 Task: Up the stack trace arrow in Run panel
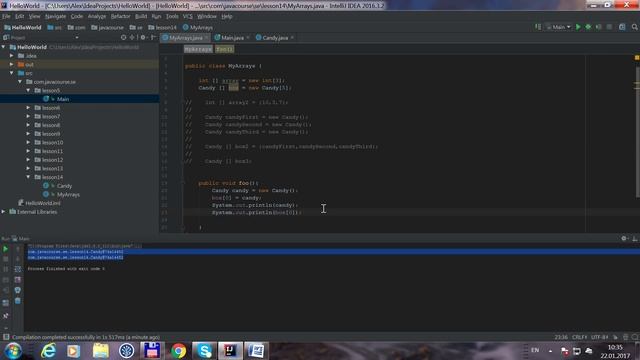18,249
